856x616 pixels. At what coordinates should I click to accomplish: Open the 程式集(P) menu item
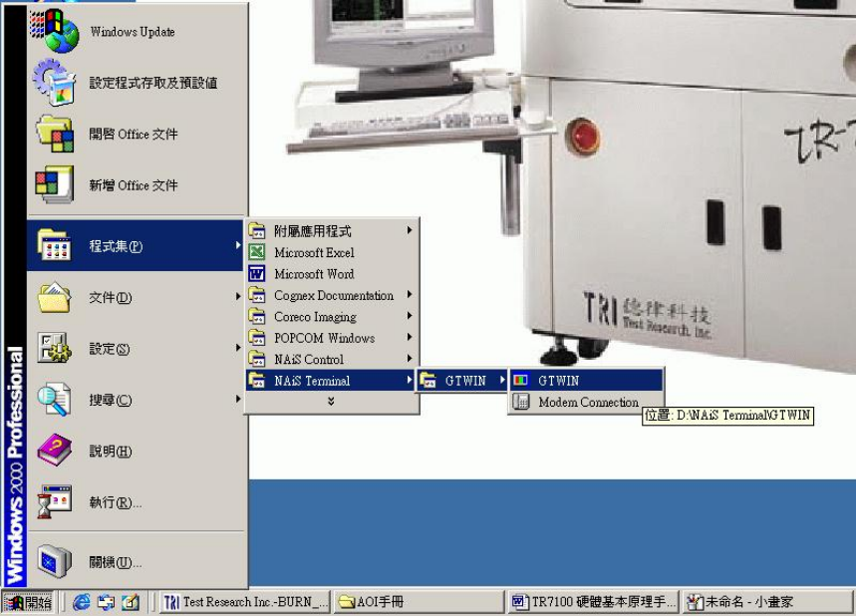(x=135, y=246)
